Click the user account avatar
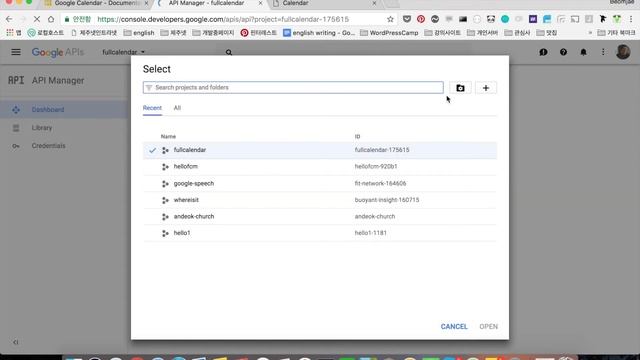Screen dimensions: 640x360 623,52
